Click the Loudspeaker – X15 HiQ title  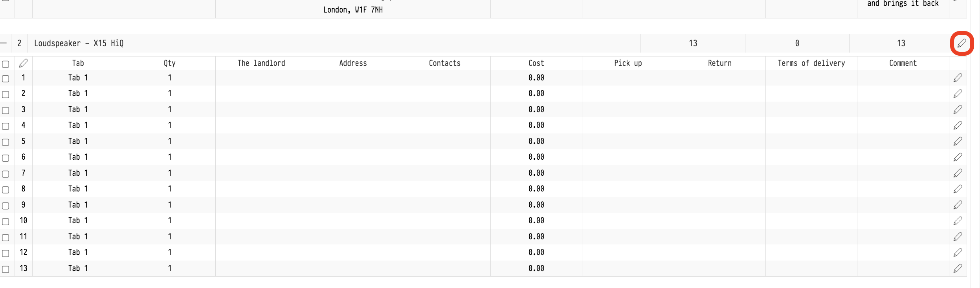(79, 43)
